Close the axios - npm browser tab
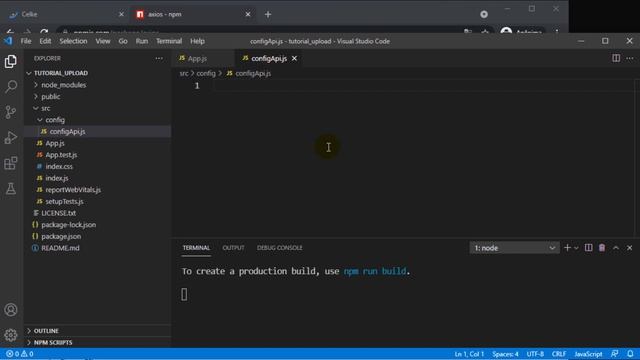The image size is (640, 360). (248, 14)
